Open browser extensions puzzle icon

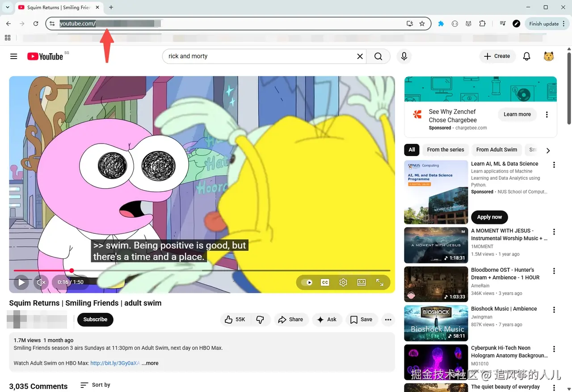tap(482, 24)
